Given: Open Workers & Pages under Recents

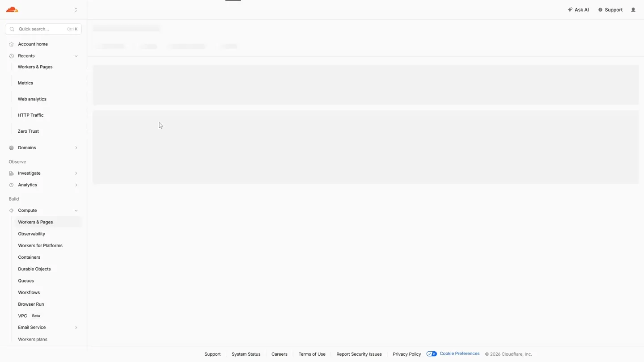Looking at the screenshot, I should coord(35,67).
